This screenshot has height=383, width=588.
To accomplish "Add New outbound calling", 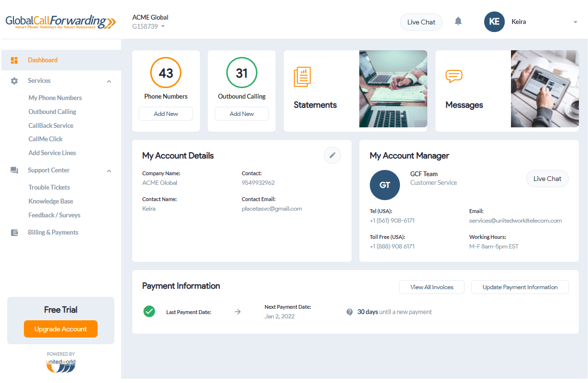I will tap(242, 114).
